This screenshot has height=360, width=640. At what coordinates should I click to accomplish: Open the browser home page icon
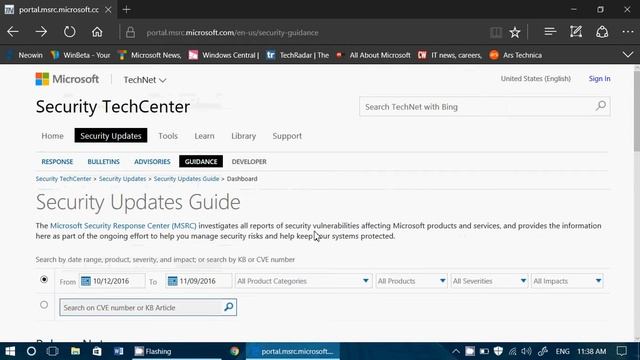pyautogui.click(x=97, y=32)
